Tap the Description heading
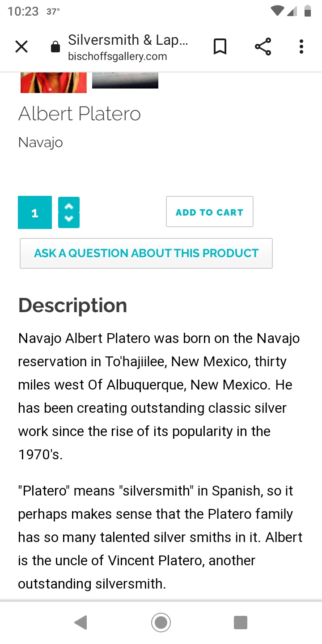 click(73, 305)
